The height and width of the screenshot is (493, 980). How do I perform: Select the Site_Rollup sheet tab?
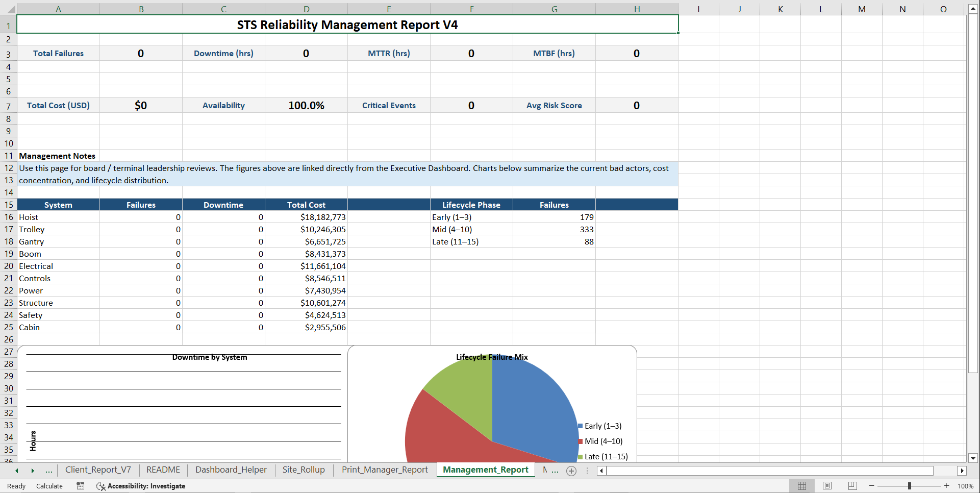tap(304, 470)
